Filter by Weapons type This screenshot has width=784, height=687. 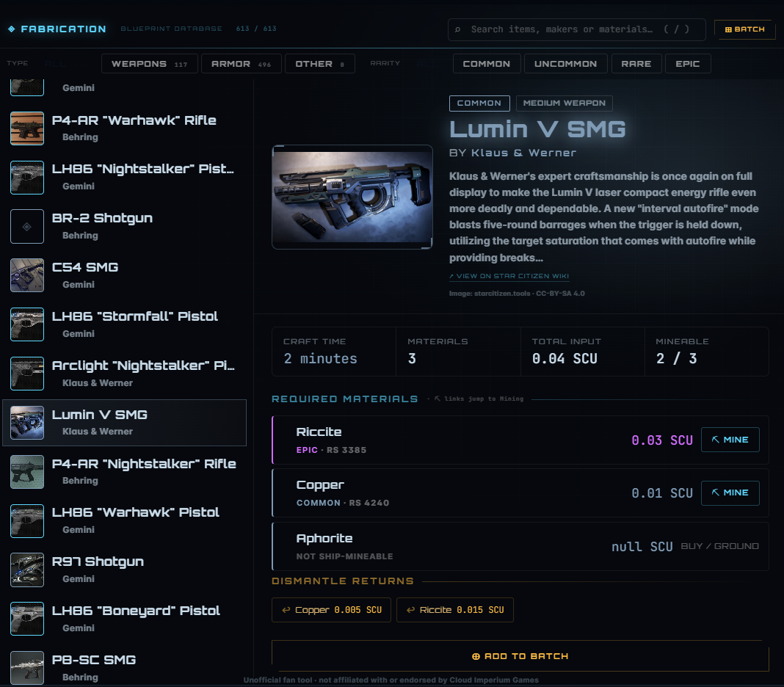coord(150,64)
